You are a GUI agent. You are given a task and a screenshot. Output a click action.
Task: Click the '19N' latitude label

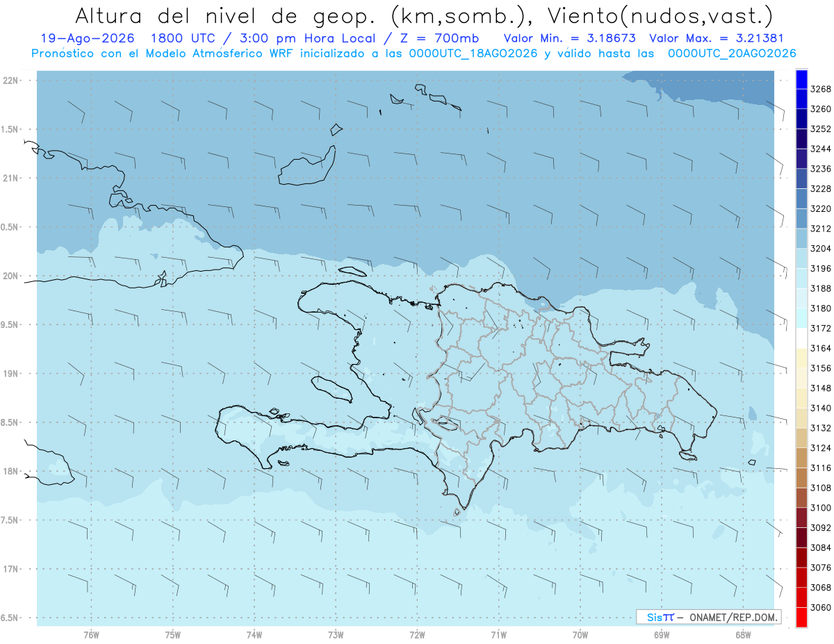[10, 373]
